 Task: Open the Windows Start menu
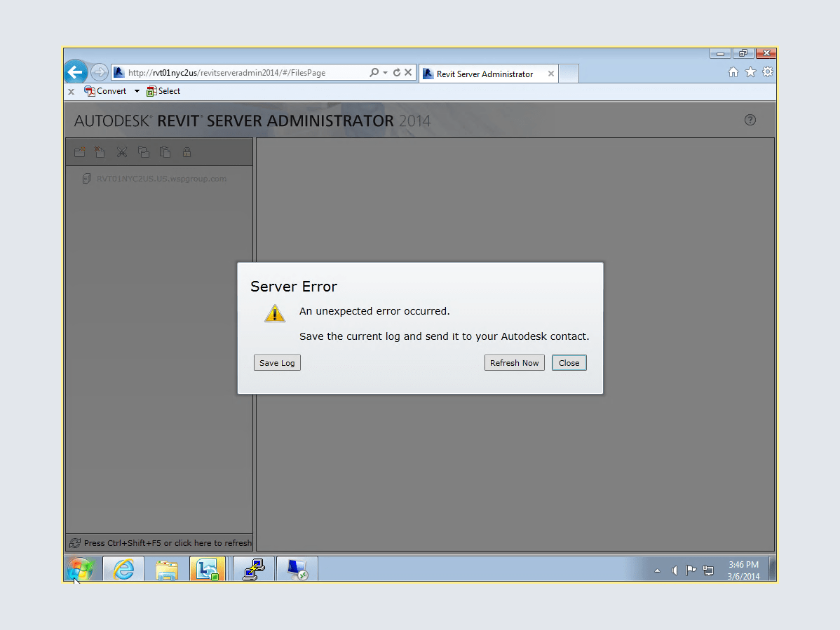(x=81, y=570)
